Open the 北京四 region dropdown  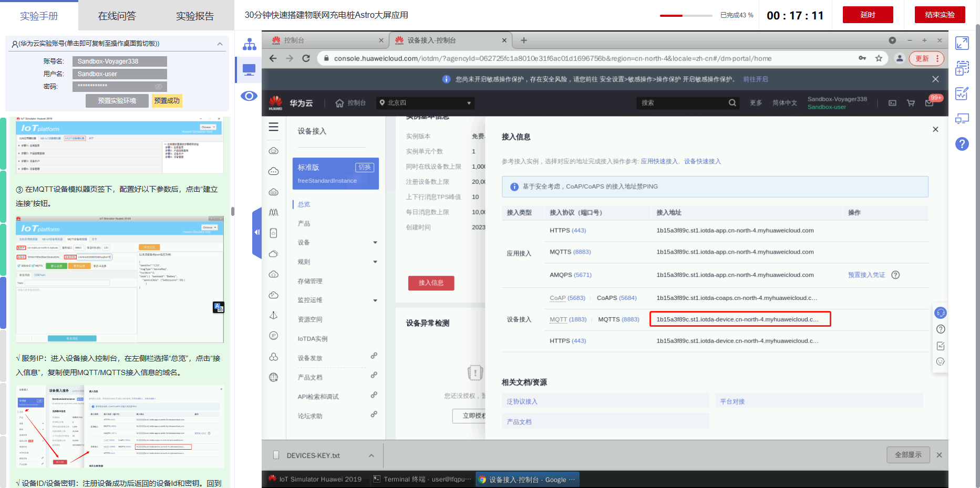tap(426, 103)
